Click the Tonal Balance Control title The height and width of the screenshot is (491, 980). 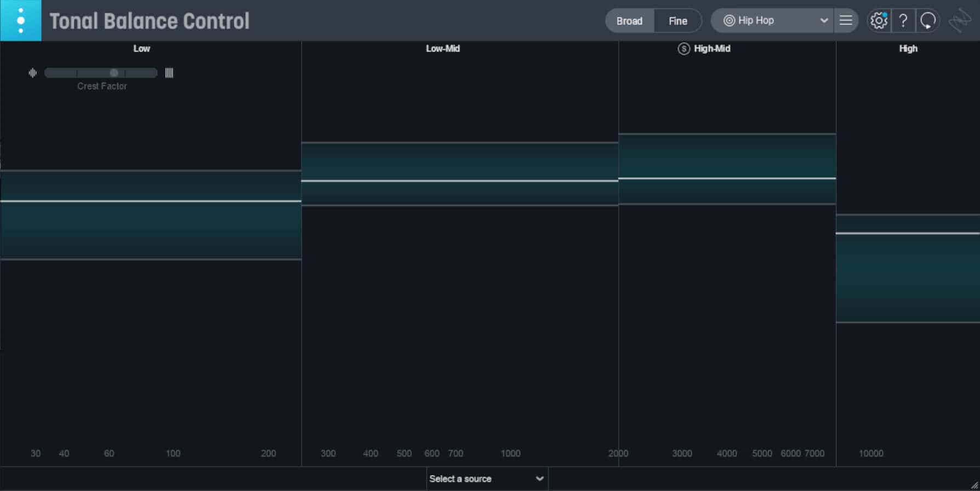[x=150, y=21]
